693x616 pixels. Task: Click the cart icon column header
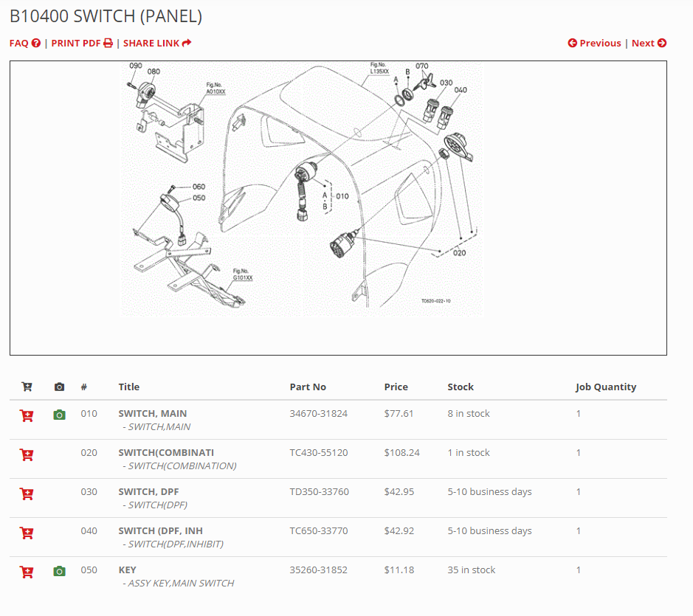pyautogui.click(x=27, y=387)
